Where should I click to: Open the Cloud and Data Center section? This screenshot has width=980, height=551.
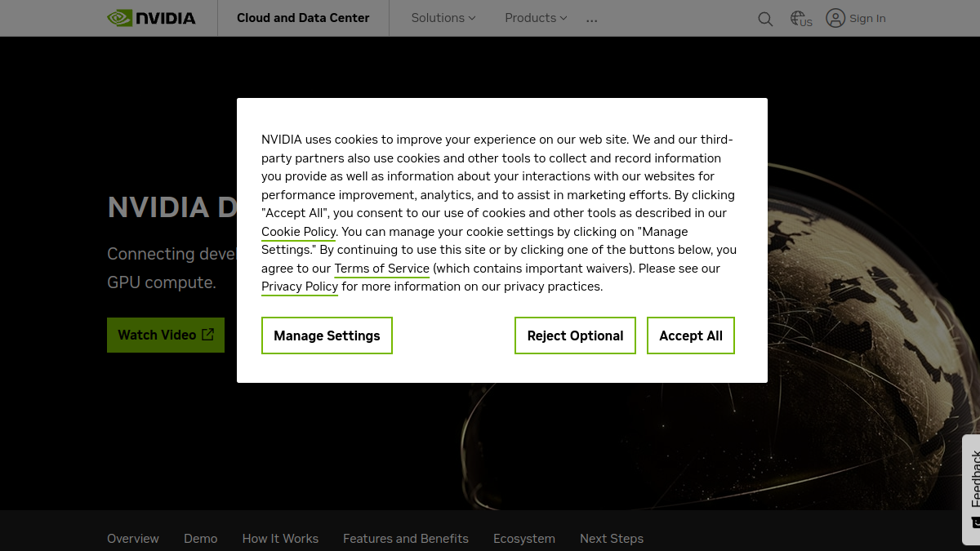click(303, 18)
